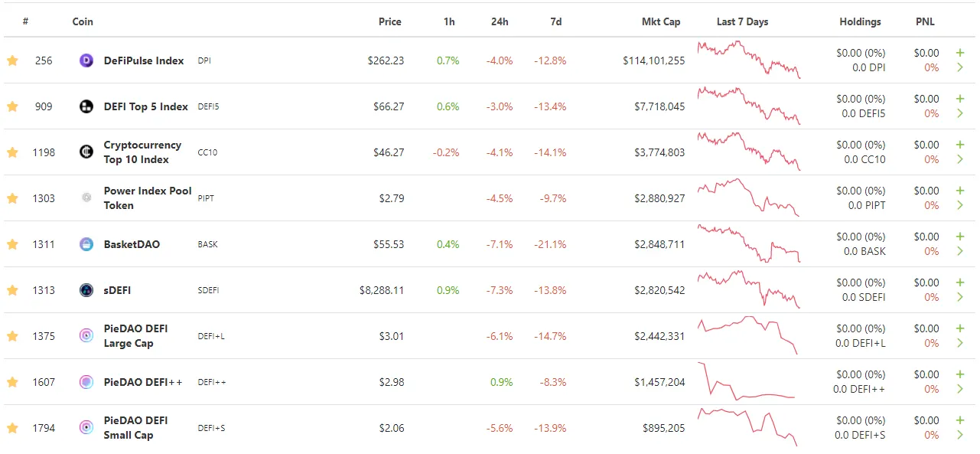The height and width of the screenshot is (454, 980).
Task: Click the DeFiPulse Index coin logo
Action: 86,60
